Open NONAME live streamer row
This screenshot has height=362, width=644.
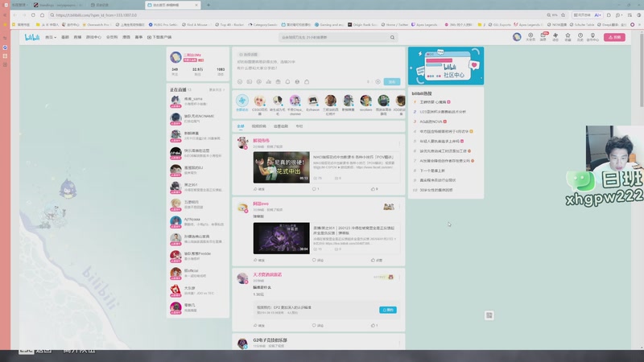click(198, 118)
